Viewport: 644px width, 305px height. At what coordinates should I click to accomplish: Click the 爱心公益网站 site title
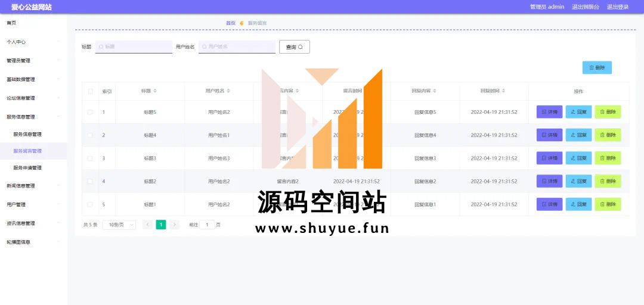click(32, 7)
